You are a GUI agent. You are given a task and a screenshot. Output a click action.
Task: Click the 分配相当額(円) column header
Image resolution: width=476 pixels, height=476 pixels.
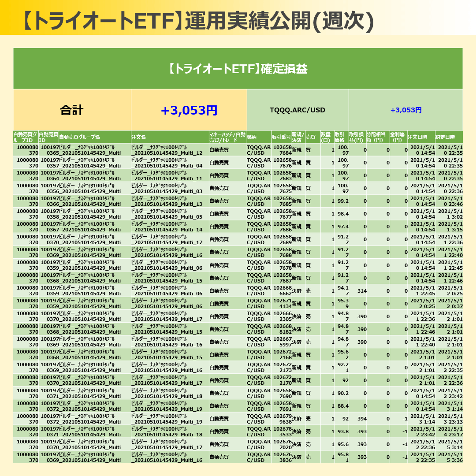click(377, 137)
